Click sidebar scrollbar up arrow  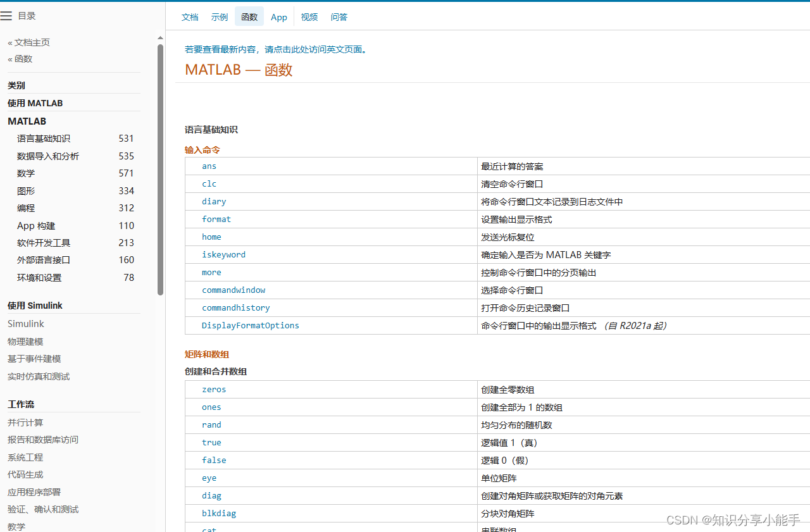tap(160, 38)
